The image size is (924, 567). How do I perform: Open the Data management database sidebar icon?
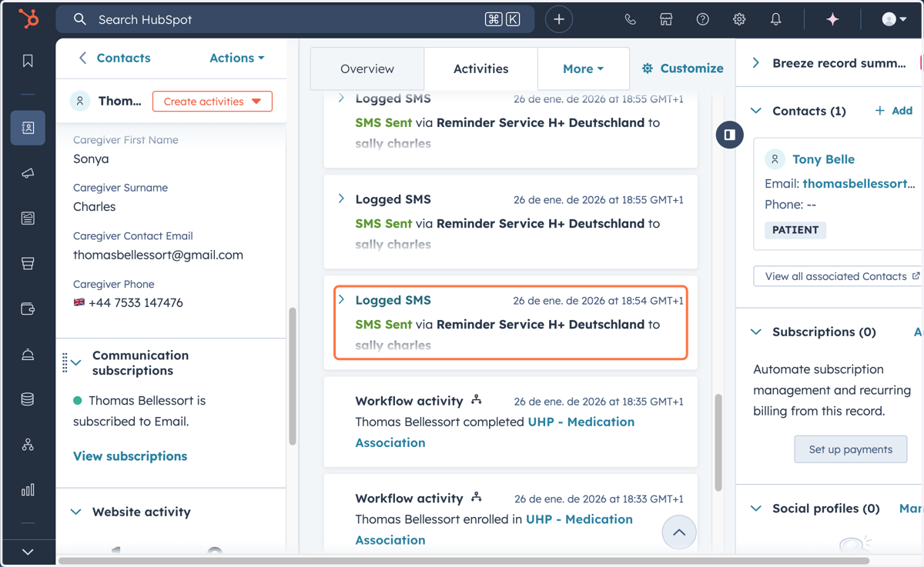point(28,399)
